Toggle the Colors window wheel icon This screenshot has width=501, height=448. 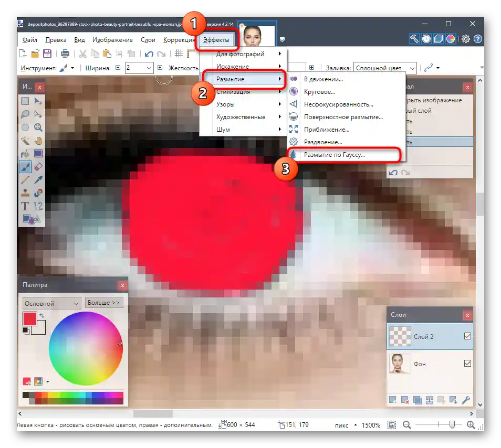point(451,39)
